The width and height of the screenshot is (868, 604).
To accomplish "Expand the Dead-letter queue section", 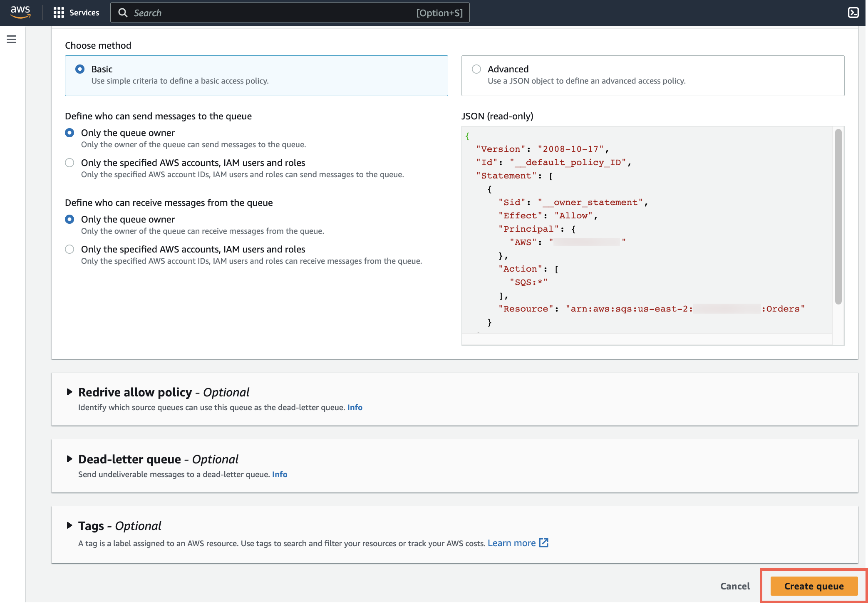I will pyautogui.click(x=69, y=459).
